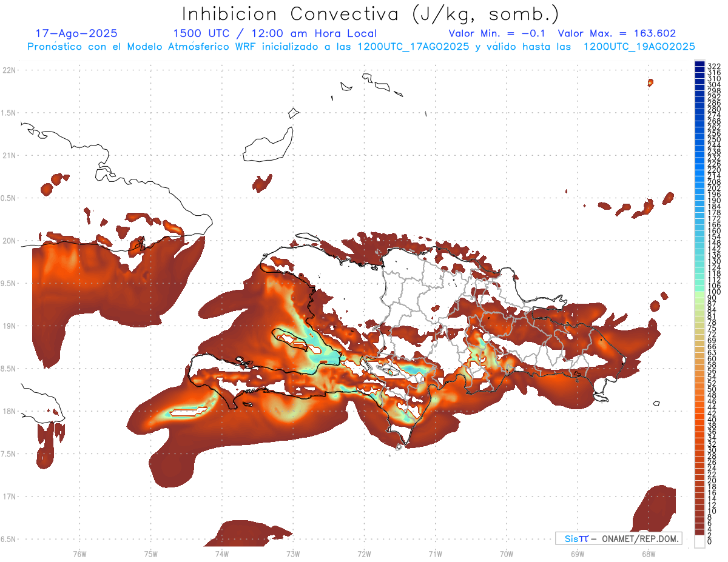Viewport: 728px width, 562px height.
Task: Click the "71W" longitude label
Action: pos(435,554)
